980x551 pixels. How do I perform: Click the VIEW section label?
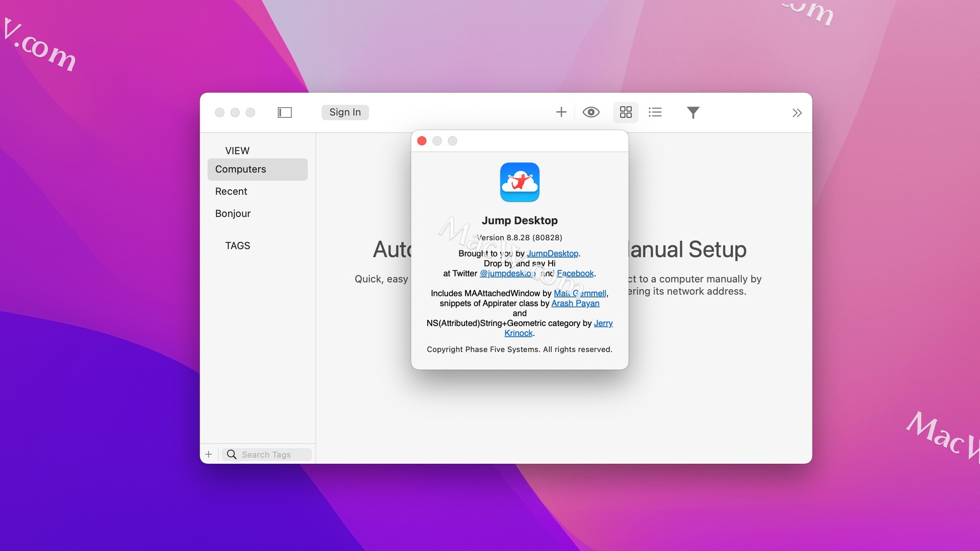click(x=237, y=150)
